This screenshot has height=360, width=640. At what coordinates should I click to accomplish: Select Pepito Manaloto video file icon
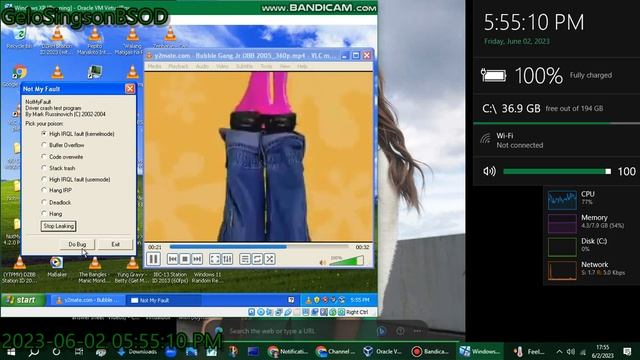click(94, 41)
